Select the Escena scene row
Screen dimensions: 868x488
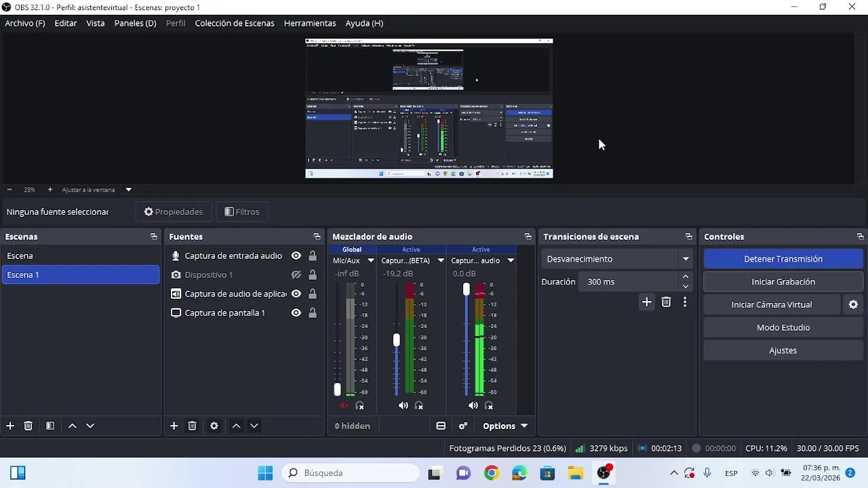click(x=81, y=256)
